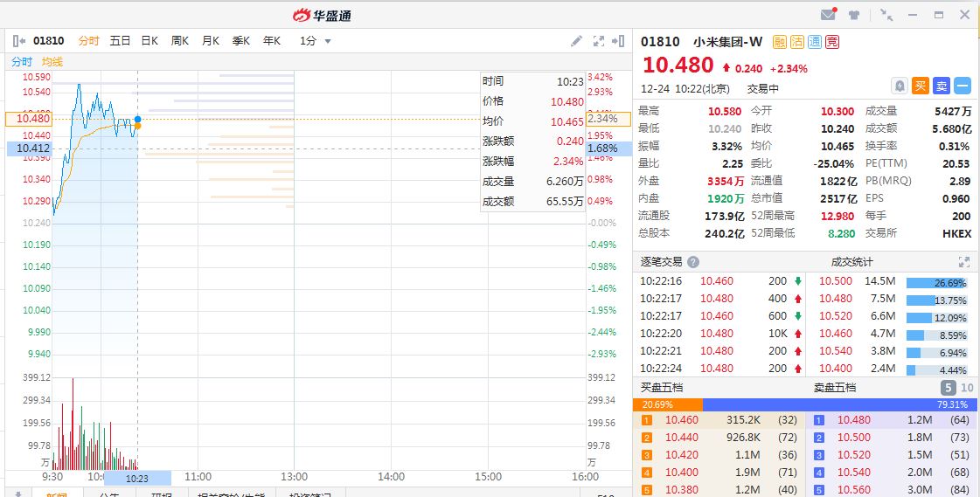Click the orange 买 buy button

point(921,86)
